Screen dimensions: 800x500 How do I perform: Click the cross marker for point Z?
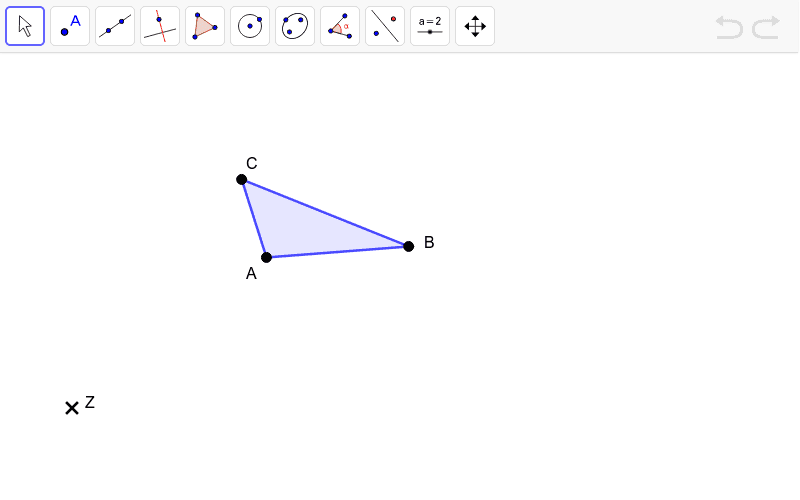(x=72, y=408)
